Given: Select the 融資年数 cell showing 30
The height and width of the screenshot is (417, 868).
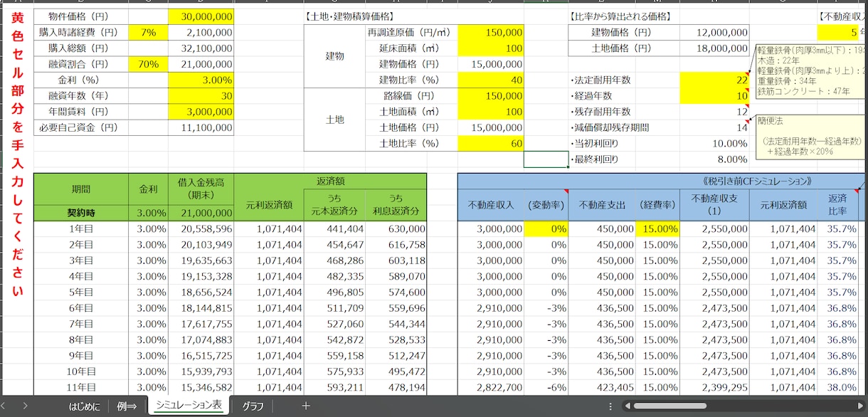Looking at the screenshot, I should 201,96.
